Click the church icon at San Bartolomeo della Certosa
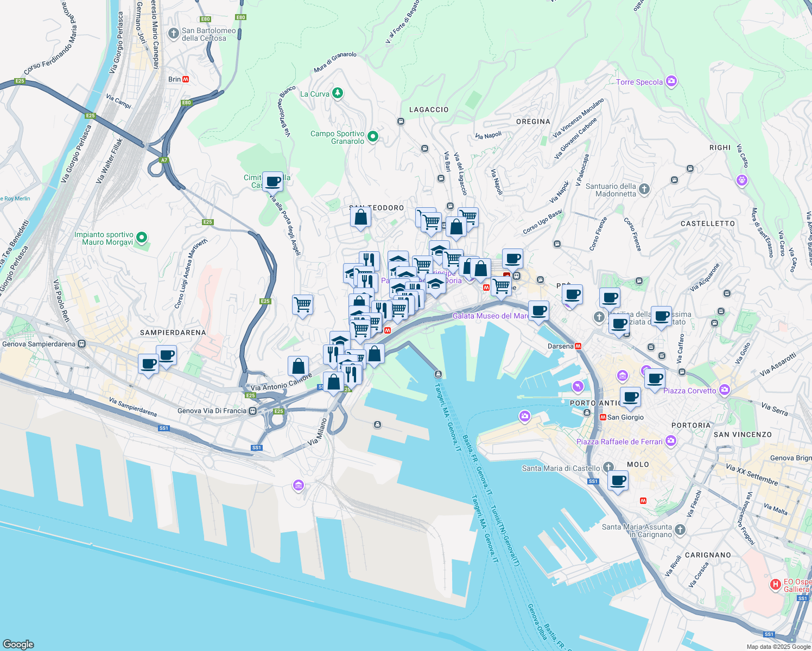This screenshot has height=651, width=812. pyautogui.click(x=173, y=34)
